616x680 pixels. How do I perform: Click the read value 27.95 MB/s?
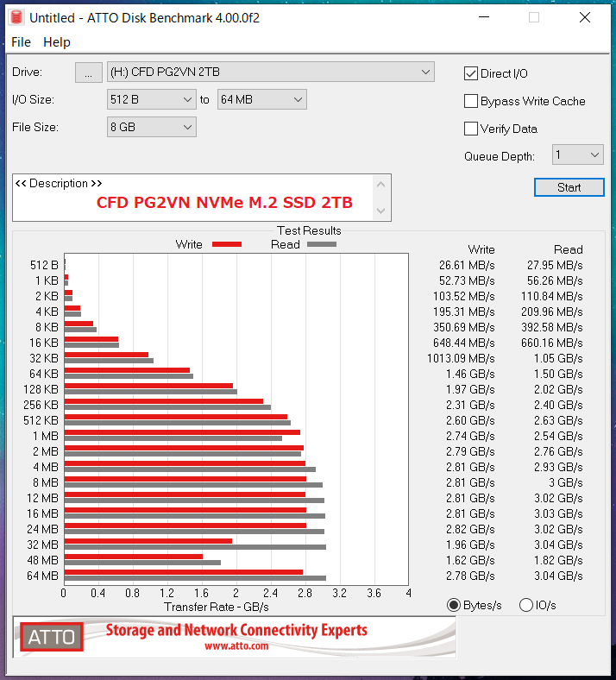pyautogui.click(x=555, y=265)
